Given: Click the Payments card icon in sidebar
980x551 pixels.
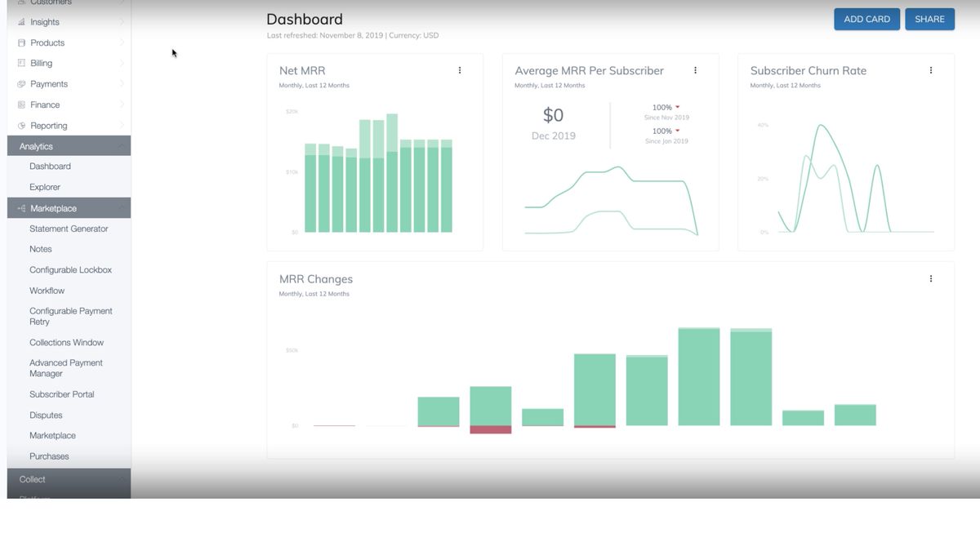Looking at the screenshot, I should (x=21, y=84).
